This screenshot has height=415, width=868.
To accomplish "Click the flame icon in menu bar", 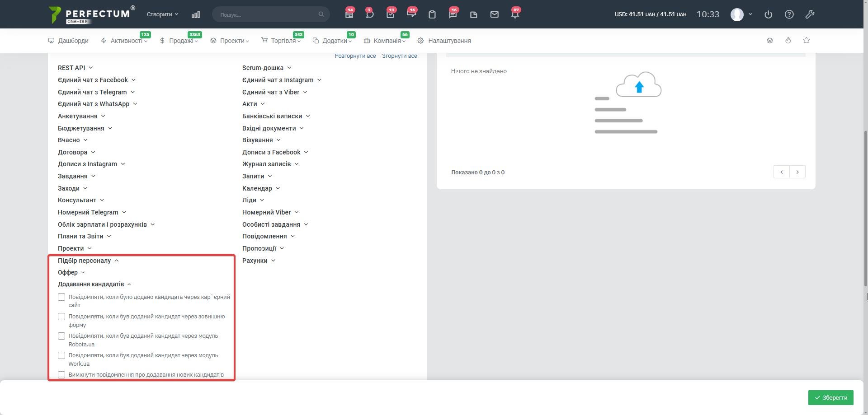I will point(788,41).
